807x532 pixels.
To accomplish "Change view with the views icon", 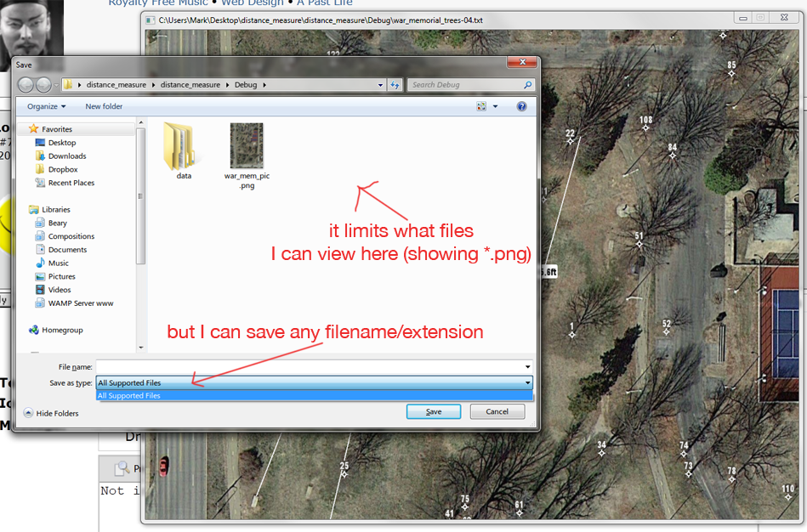I will (481, 106).
